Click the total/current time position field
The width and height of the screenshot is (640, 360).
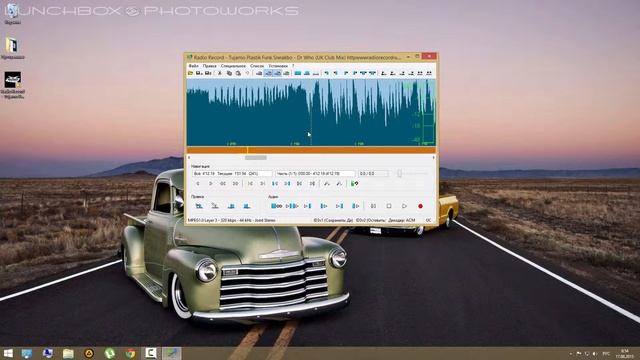click(232, 173)
